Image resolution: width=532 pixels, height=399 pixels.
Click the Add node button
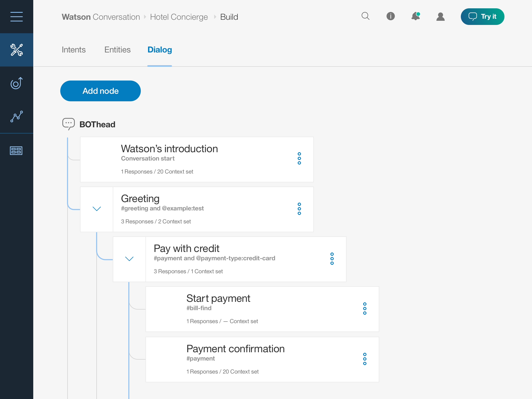coord(101,91)
